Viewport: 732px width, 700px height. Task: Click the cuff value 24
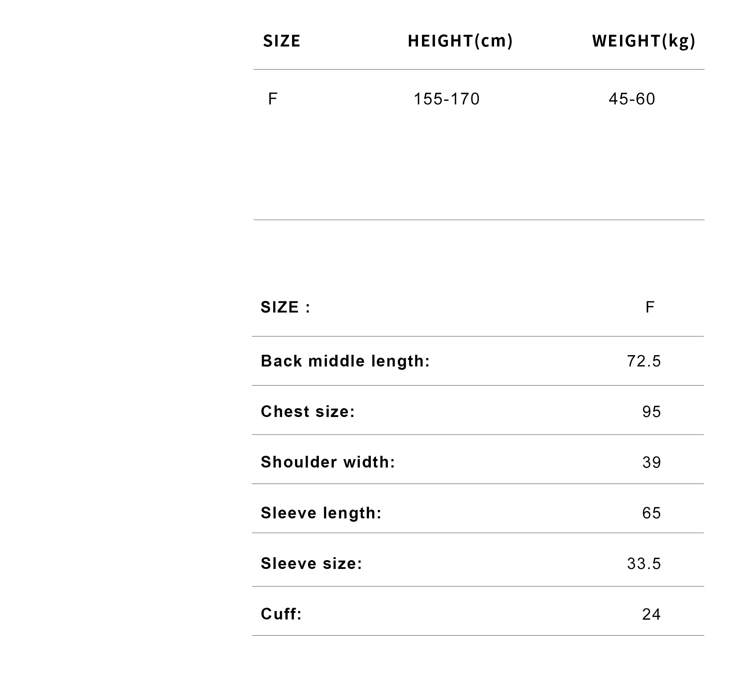tap(651, 615)
